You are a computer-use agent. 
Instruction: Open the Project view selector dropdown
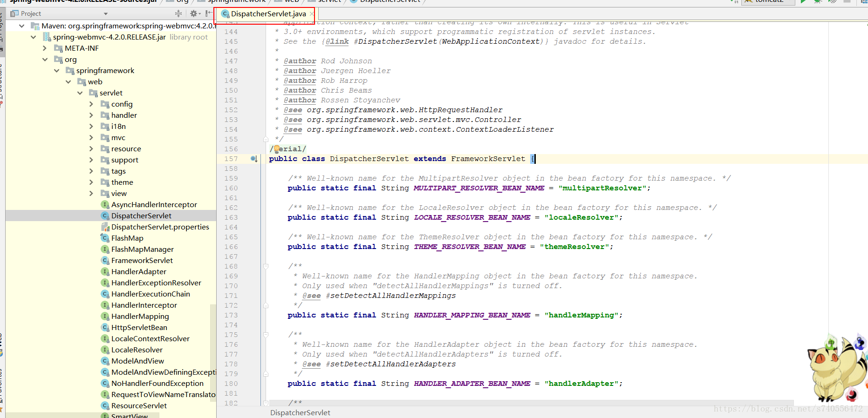(x=106, y=14)
